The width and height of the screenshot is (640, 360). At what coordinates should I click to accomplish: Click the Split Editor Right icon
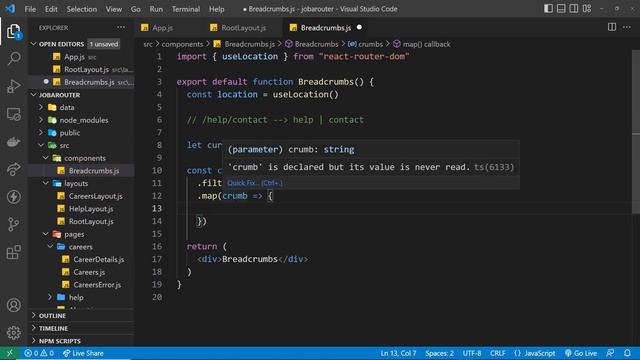tap(612, 27)
